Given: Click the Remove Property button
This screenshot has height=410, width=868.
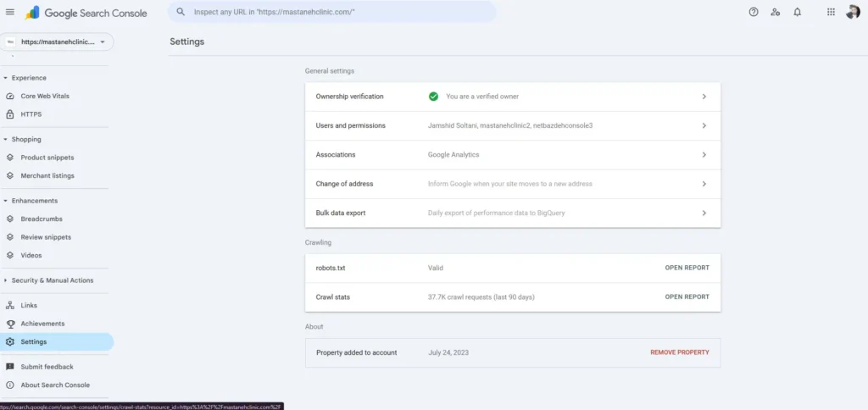Looking at the screenshot, I should pyautogui.click(x=679, y=352).
